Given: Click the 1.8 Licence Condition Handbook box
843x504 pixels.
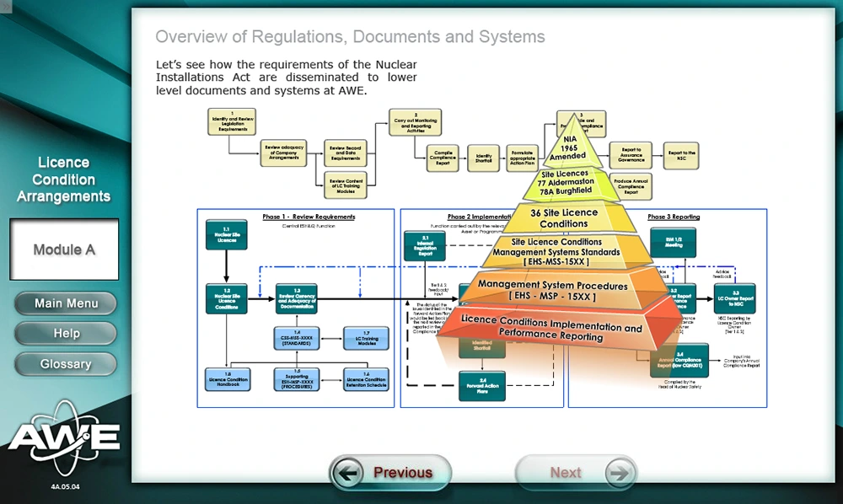Looking at the screenshot, I should (227, 379).
